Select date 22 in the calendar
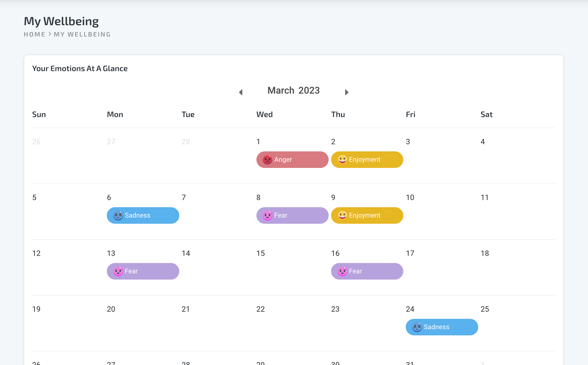The height and width of the screenshot is (365, 588). (x=261, y=309)
